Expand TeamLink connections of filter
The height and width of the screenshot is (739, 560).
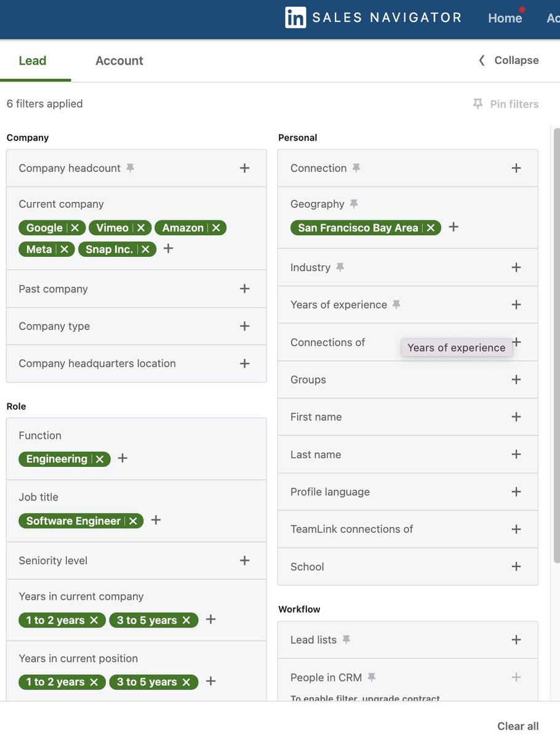click(x=516, y=530)
